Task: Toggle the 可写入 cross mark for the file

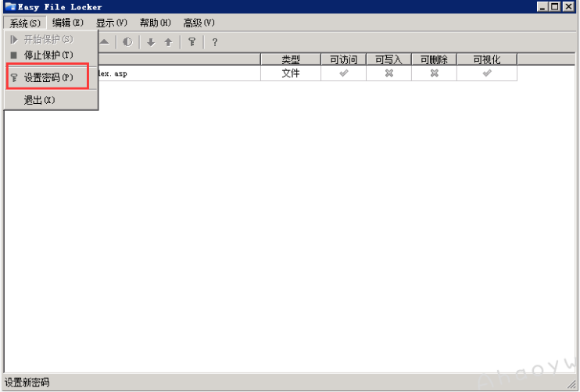Action: click(388, 73)
